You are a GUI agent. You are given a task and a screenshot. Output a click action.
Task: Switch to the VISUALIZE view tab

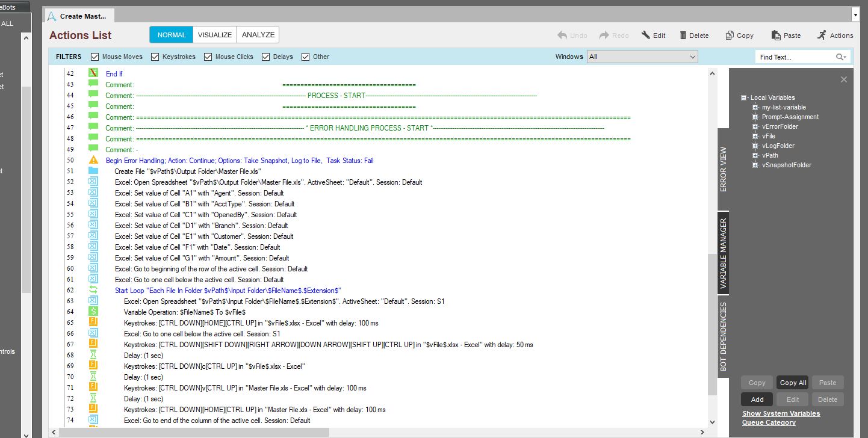[215, 35]
